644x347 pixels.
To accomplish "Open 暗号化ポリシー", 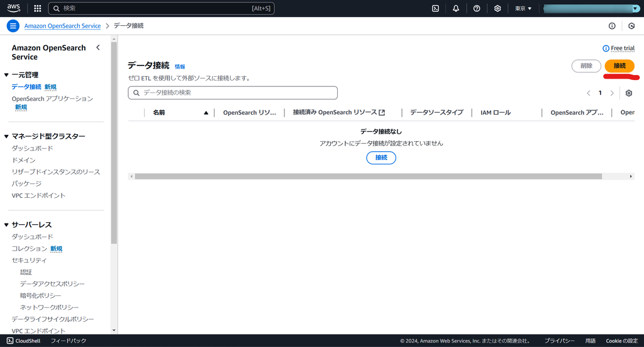I will [x=41, y=295].
